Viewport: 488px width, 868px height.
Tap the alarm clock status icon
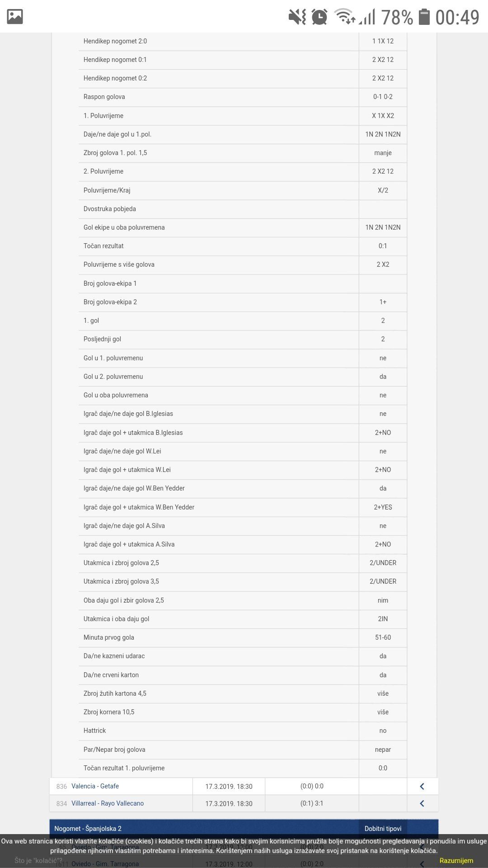click(319, 17)
